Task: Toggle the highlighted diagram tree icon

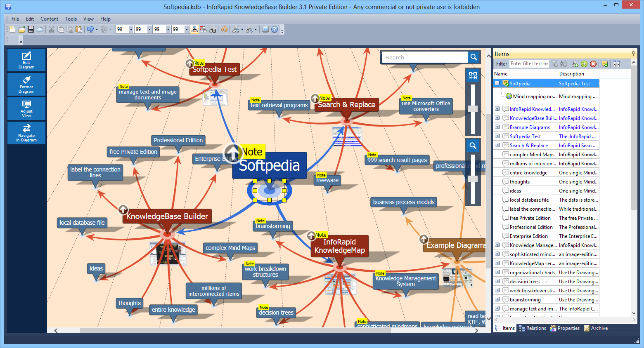Action: 194,29
